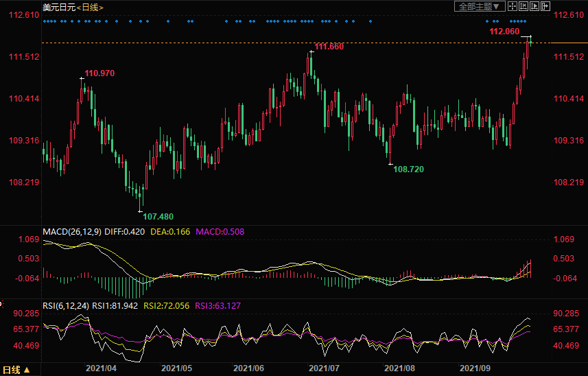
Task: Click the crosshair cursor icon
Action: coord(512,6)
